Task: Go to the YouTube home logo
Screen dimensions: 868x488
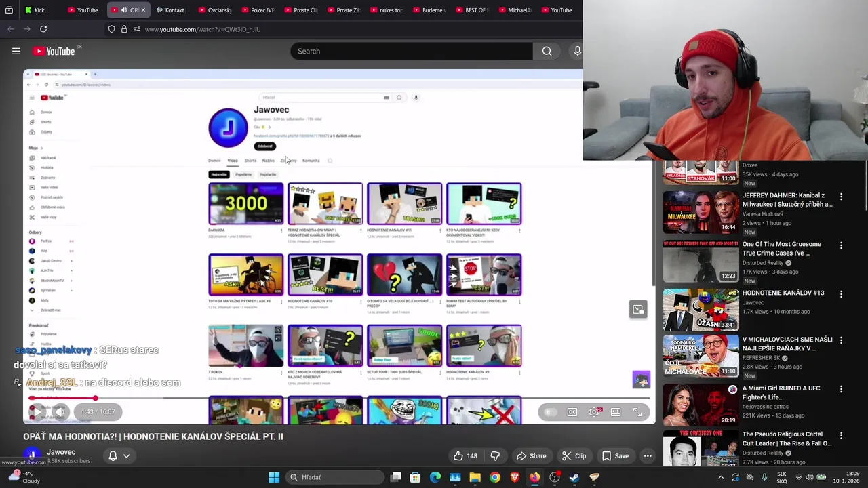Action: pyautogui.click(x=54, y=51)
